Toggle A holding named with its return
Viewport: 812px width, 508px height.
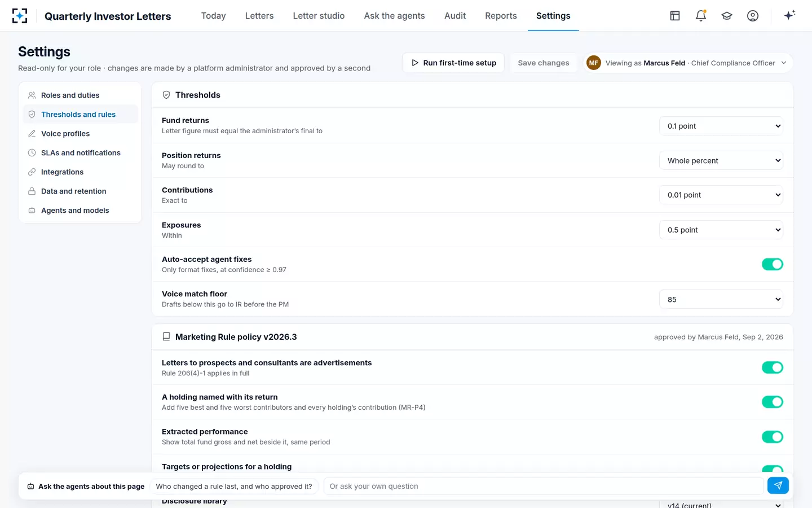pos(773,402)
